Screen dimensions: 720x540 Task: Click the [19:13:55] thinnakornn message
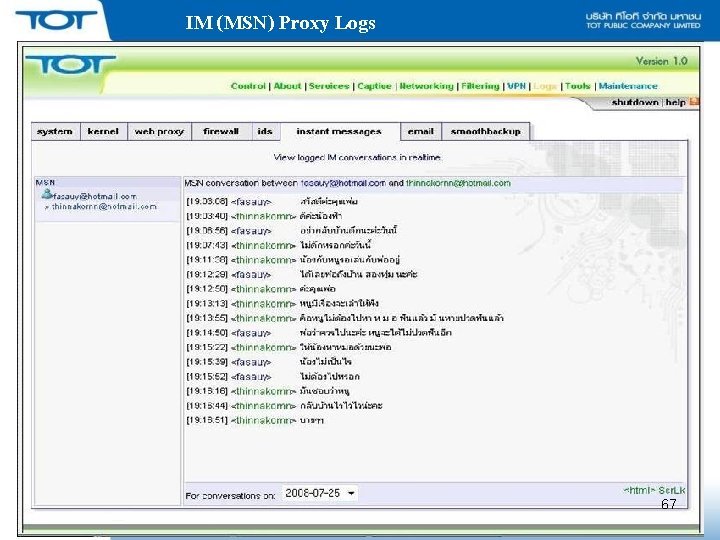tap(345, 318)
